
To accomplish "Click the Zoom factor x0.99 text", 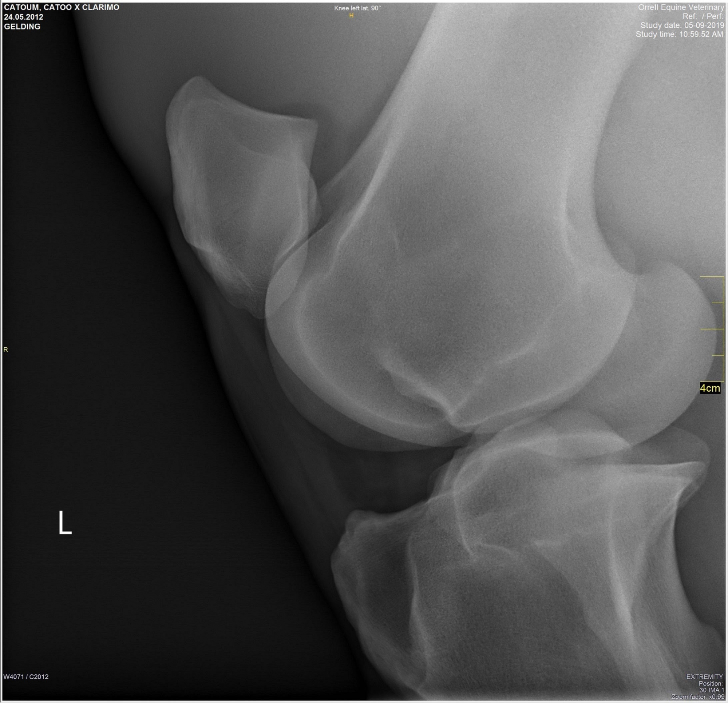I will (697, 697).
